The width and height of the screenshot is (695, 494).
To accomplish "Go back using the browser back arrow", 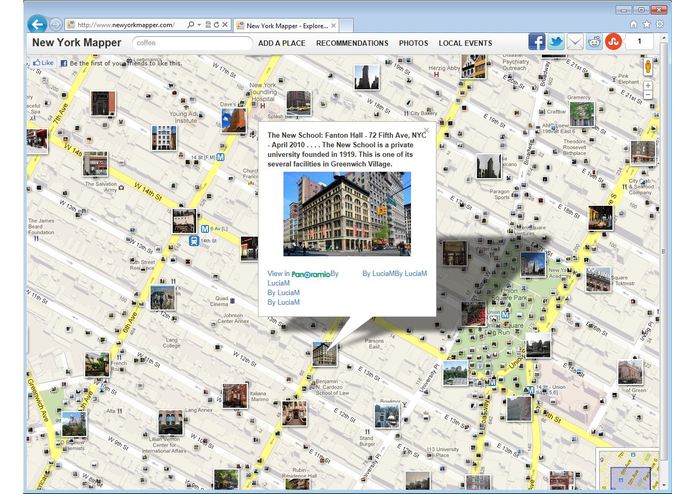I will tap(37, 24).
